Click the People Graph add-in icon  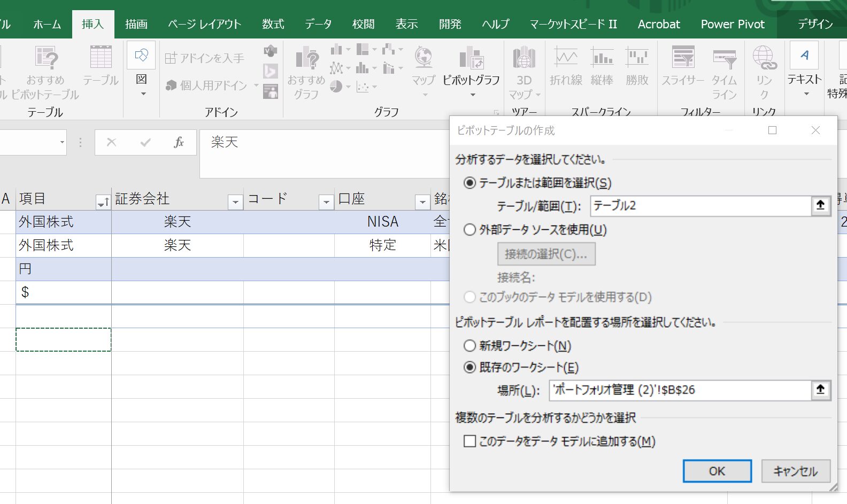click(x=271, y=91)
